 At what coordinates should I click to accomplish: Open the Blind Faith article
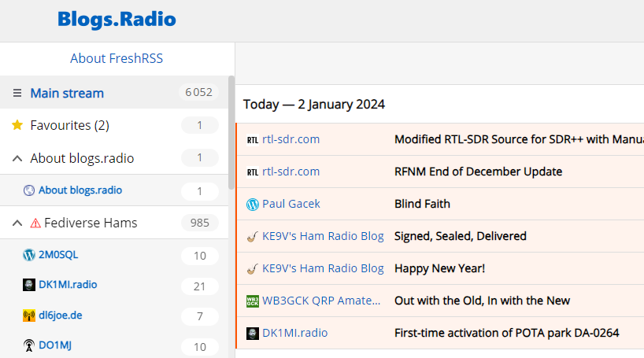click(422, 204)
